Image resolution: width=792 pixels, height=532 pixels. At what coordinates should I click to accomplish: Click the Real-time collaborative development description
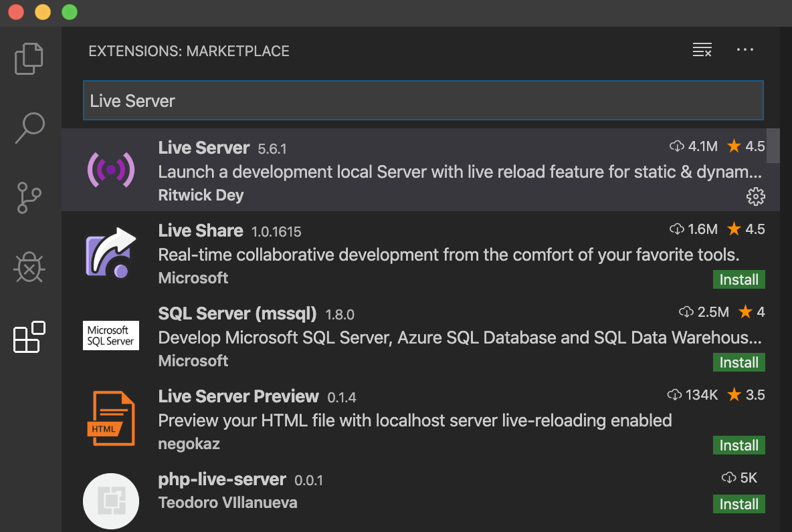(x=449, y=255)
